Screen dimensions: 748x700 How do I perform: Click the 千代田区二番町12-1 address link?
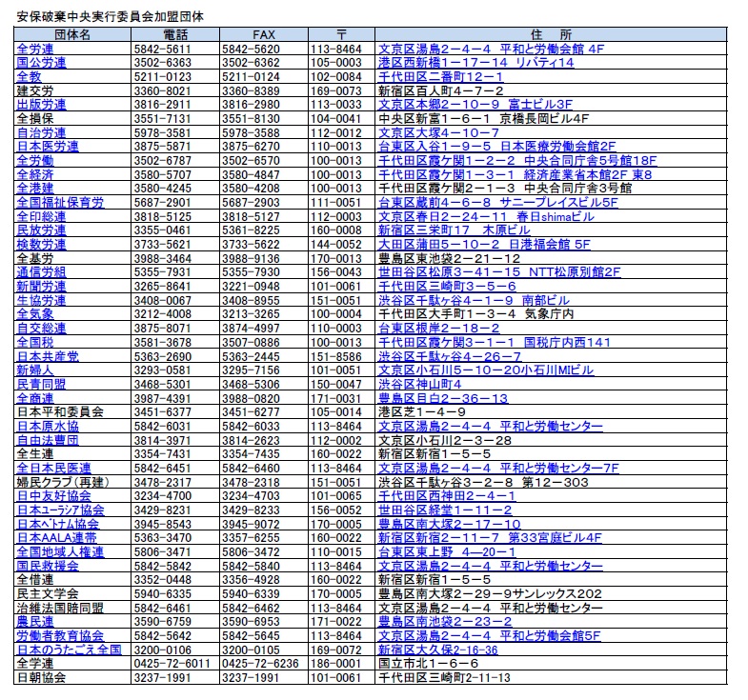click(x=442, y=76)
